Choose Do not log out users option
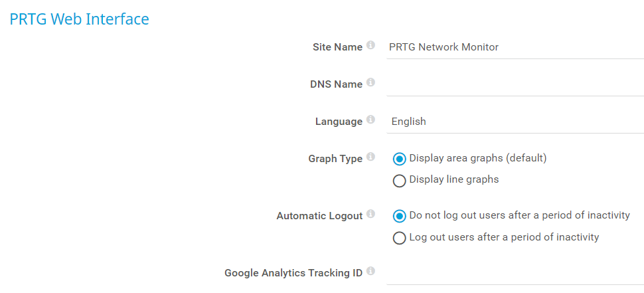The image size is (644, 293). tap(400, 216)
